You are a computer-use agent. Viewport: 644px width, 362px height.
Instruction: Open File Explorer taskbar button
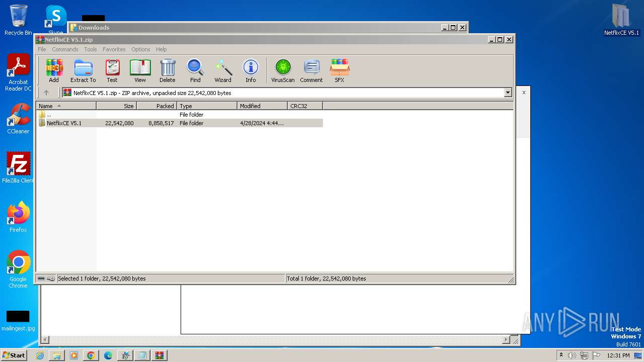(57, 355)
